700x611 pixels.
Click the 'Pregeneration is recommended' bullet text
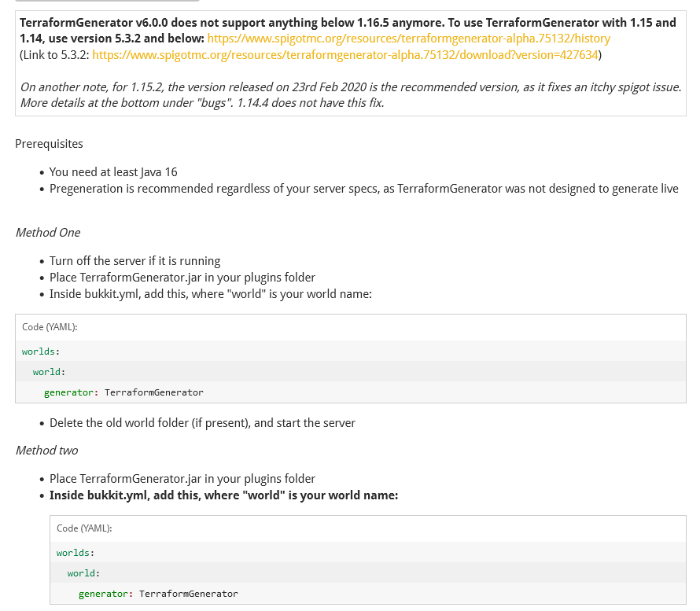pyautogui.click(x=364, y=189)
